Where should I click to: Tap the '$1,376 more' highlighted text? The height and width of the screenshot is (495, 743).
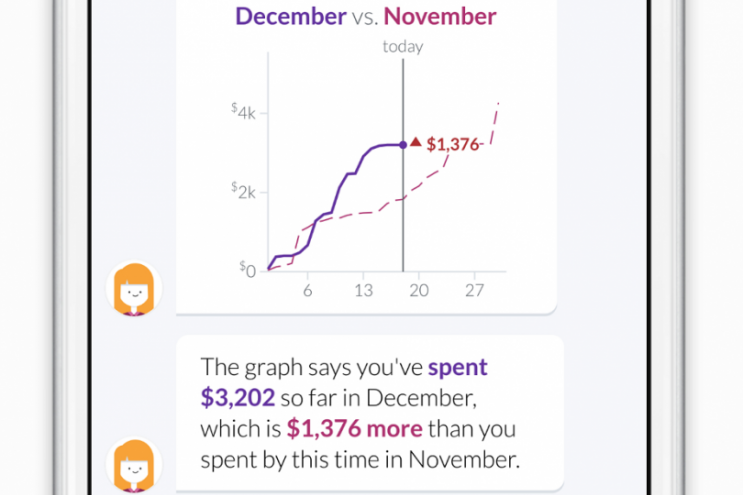(354, 429)
